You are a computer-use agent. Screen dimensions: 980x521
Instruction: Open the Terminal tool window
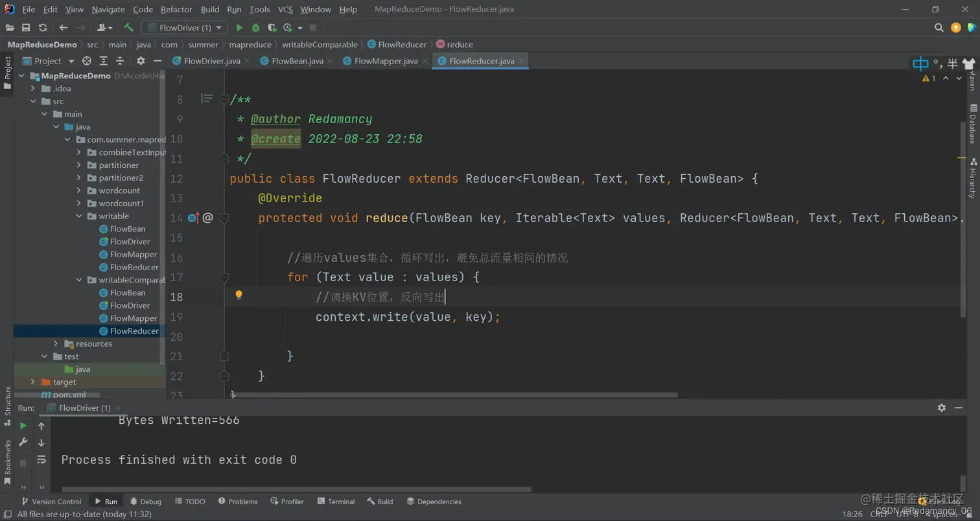(336, 502)
